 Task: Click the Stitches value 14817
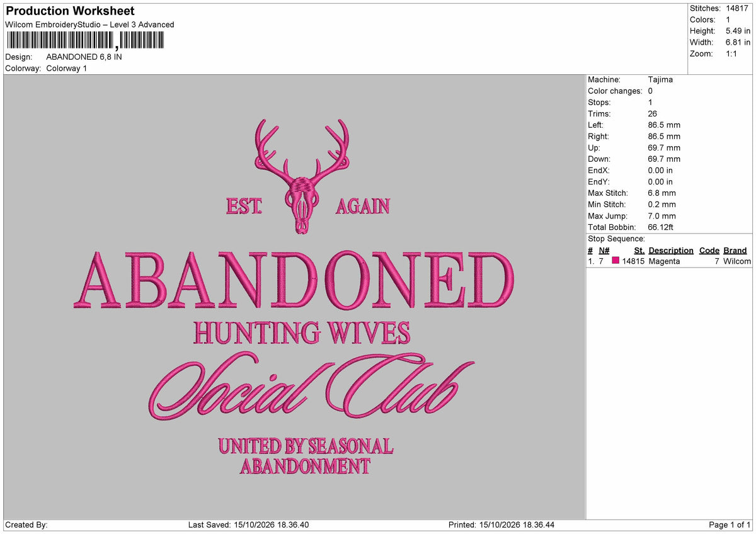(736, 8)
